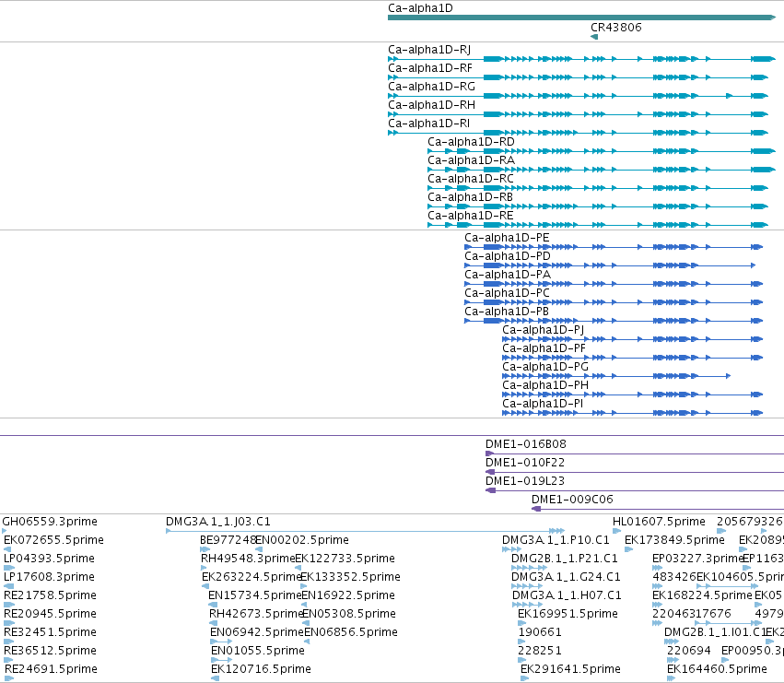784x683 pixels.
Task: Click the DME1-019L23 arrowhead glyph
Action: tap(490, 490)
